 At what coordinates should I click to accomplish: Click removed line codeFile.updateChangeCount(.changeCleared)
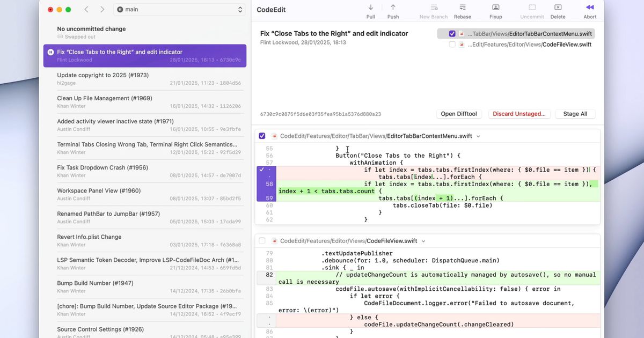pos(439,324)
